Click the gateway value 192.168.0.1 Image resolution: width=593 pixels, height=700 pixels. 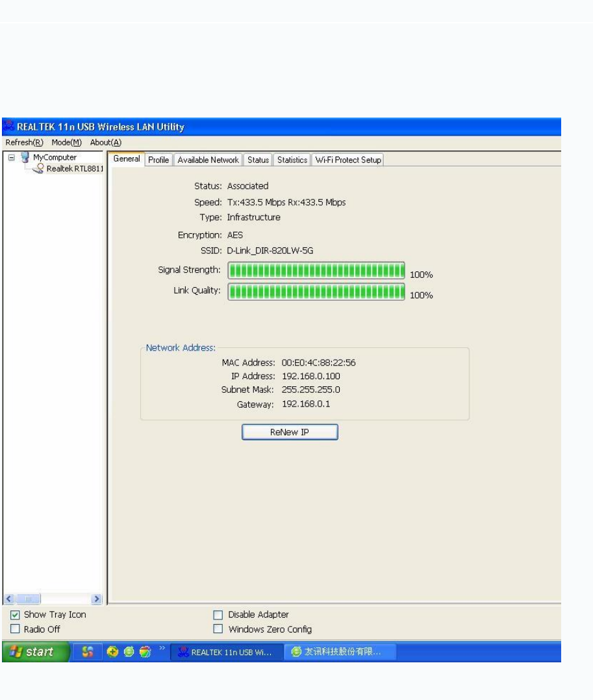[306, 404]
